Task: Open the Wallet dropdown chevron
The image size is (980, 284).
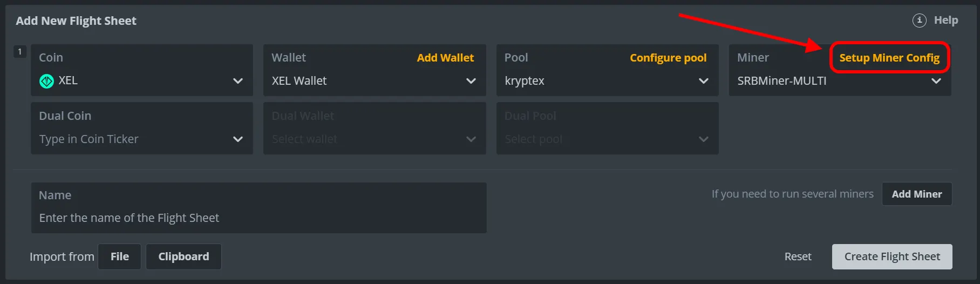Action: (x=471, y=81)
